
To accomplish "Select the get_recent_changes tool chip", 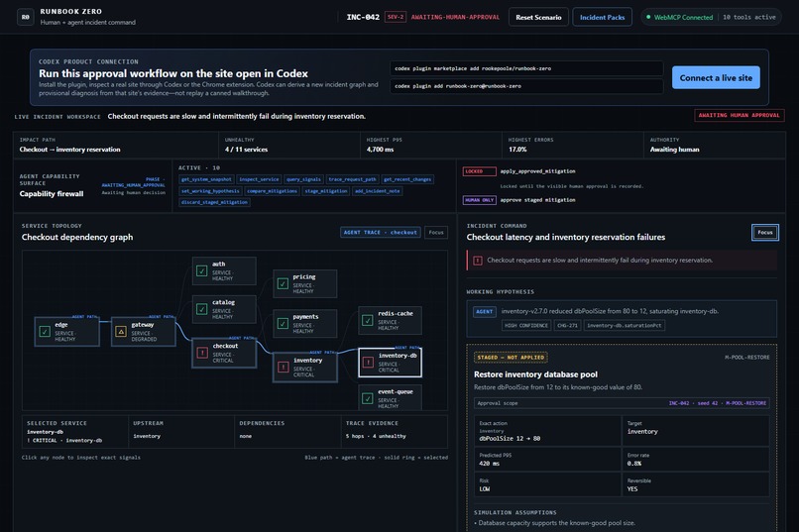I will (x=407, y=179).
